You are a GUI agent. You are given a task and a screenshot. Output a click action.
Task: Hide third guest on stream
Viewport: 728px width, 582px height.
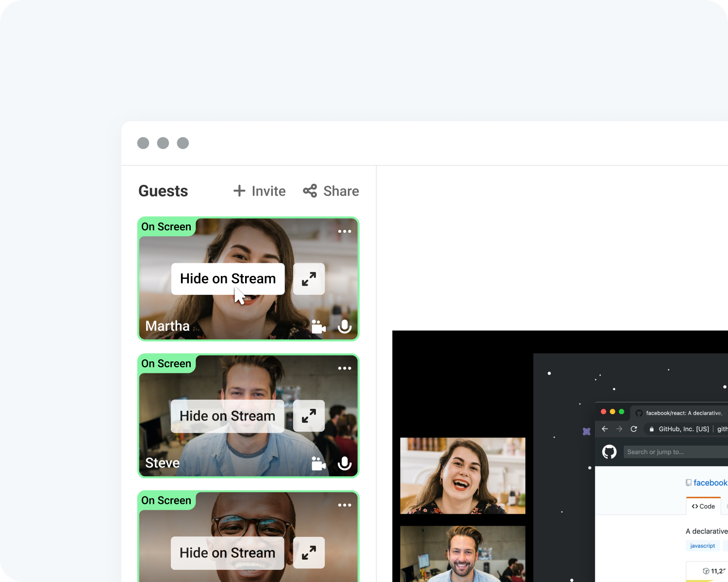click(228, 553)
